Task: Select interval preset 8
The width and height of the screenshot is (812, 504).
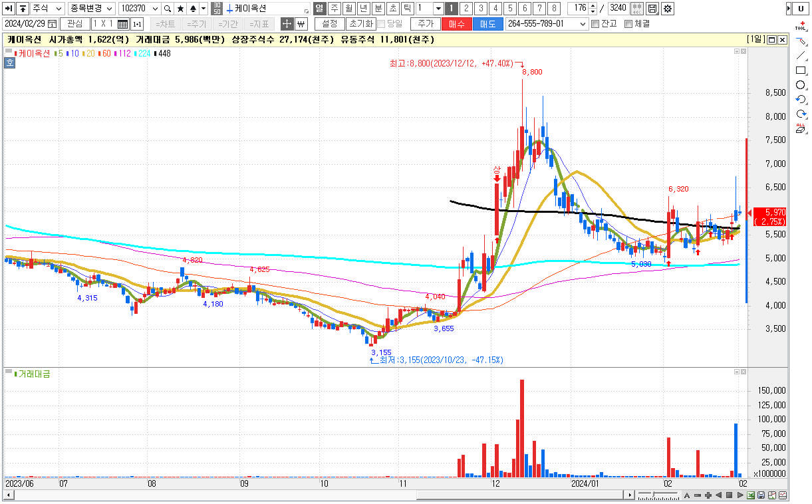Action: pos(553,9)
